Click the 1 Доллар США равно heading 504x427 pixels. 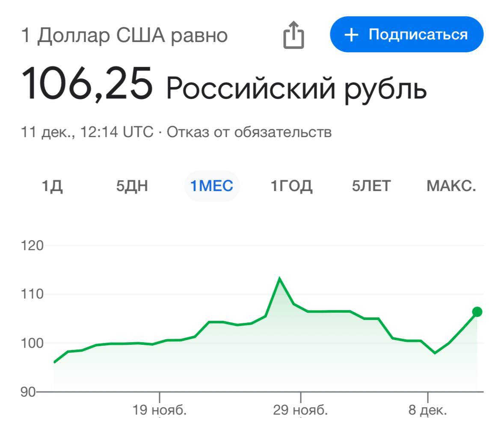tap(125, 36)
